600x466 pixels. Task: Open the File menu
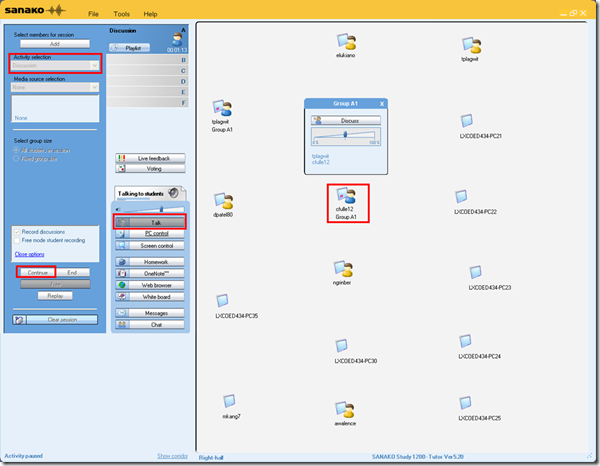(x=93, y=14)
